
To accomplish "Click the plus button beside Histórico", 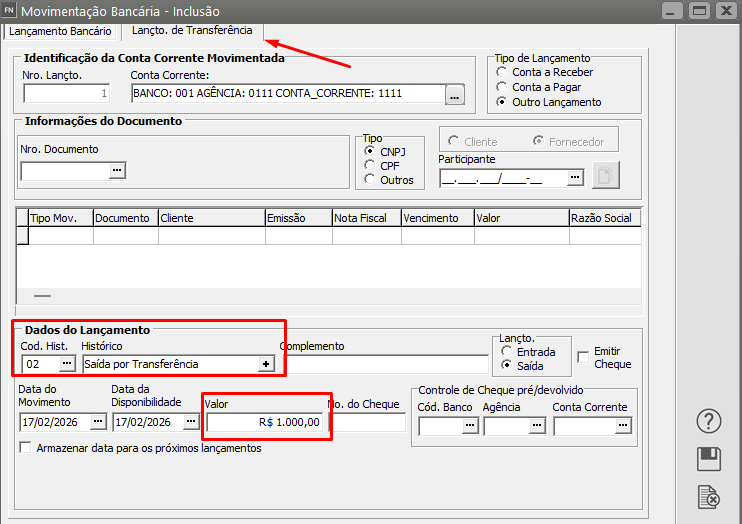I will (x=266, y=364).
